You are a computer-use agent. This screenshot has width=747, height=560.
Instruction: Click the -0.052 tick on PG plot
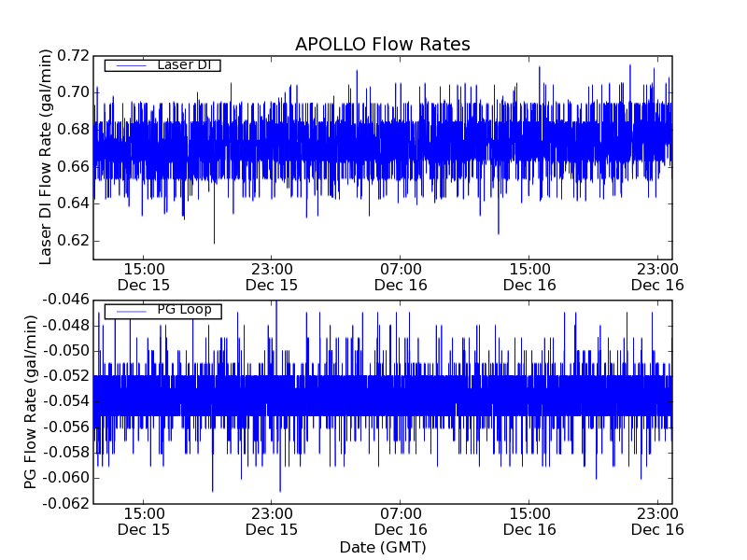[x=65, y=376]
